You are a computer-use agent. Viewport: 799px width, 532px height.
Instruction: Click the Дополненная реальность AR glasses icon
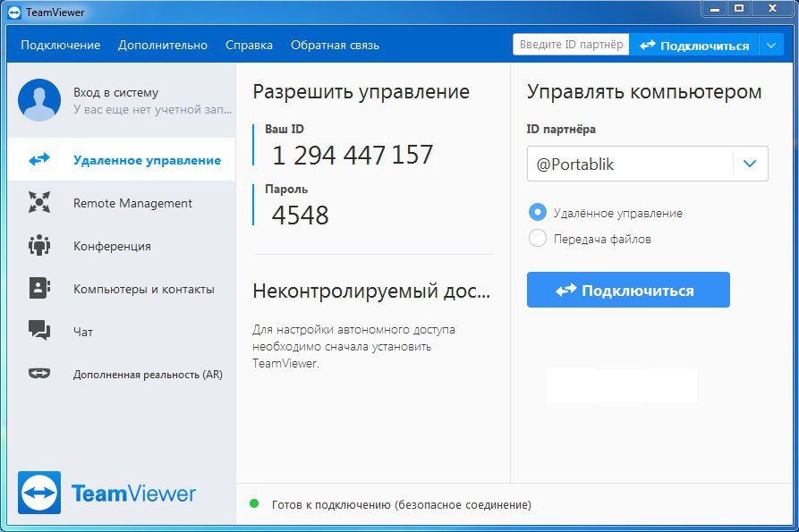point(39,374)
